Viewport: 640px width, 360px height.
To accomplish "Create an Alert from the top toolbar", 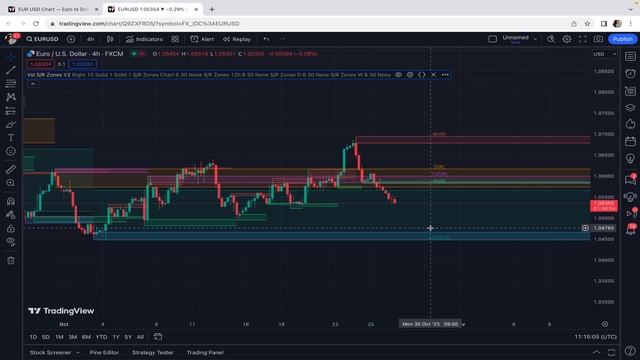I will [202, 39].
